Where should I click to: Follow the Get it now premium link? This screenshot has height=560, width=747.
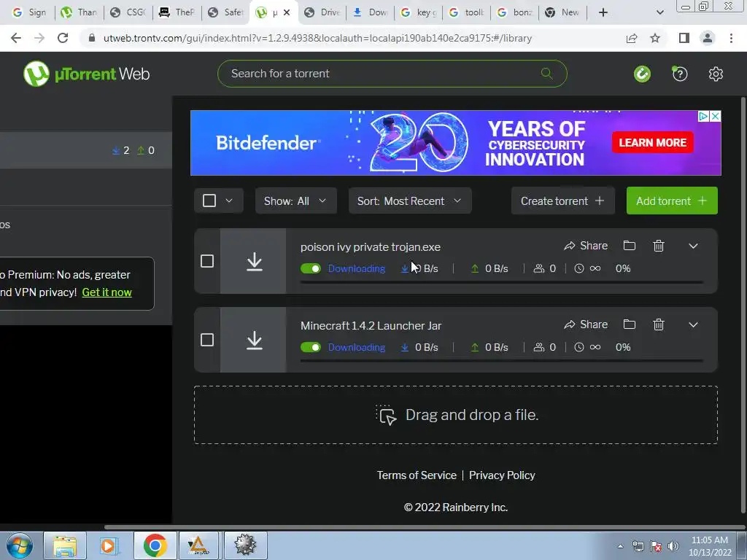click(107, 292)
